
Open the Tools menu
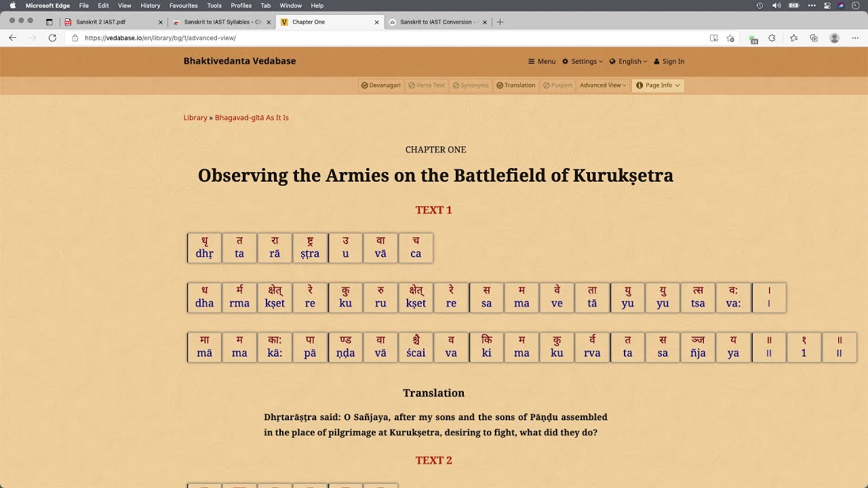[x=214, y=5]
